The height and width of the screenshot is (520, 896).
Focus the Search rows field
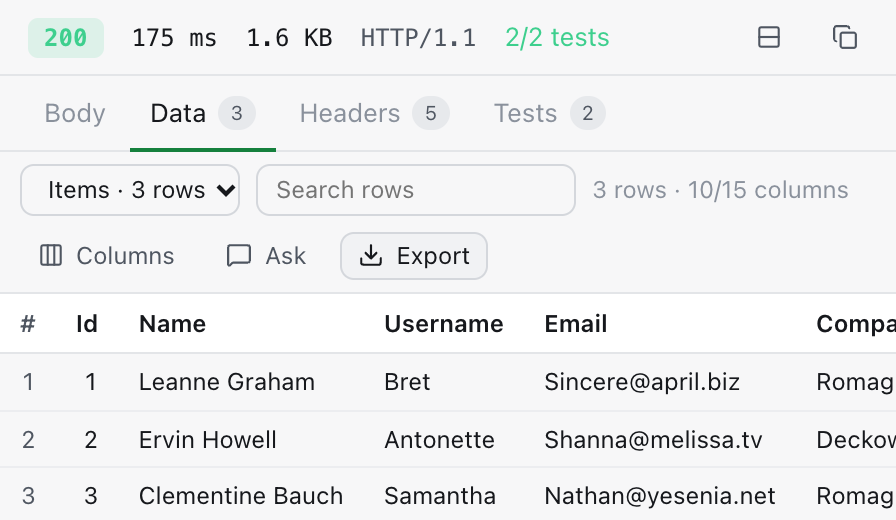[x=416, y=190]
